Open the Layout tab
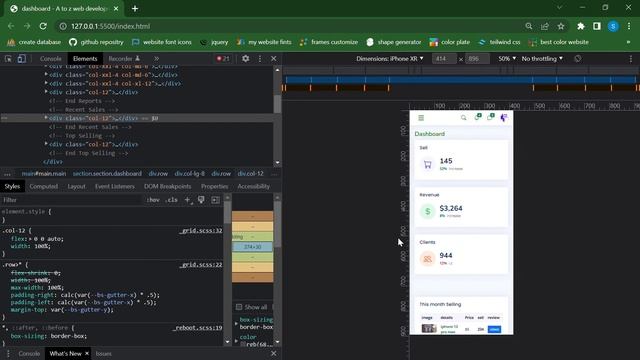 (76, 187)
